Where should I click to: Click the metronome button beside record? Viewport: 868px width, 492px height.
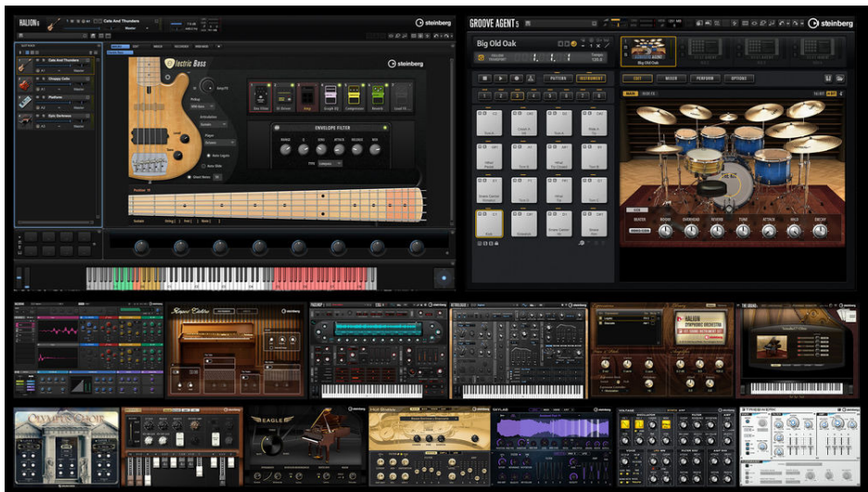530,79
